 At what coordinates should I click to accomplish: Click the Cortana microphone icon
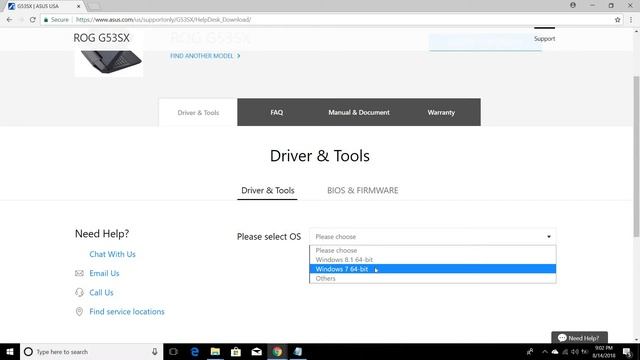pos(155,352)
